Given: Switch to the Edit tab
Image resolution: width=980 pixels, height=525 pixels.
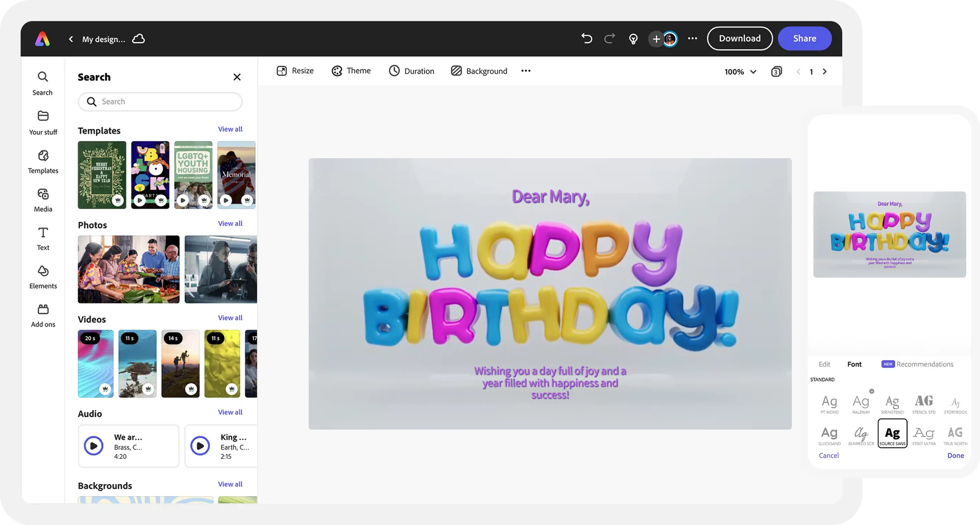Looking at the screenshot, I should (824, 364).
